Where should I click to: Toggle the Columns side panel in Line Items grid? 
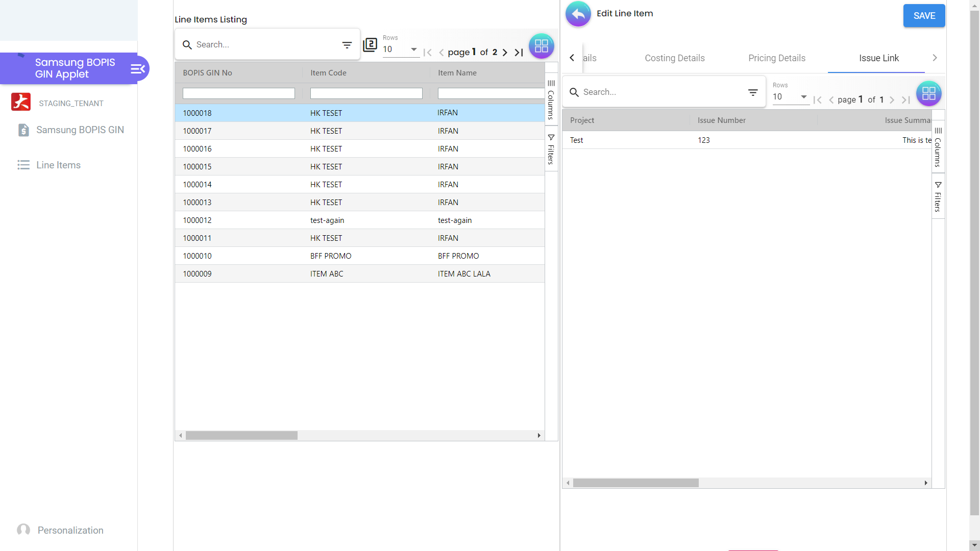[551, 99]
